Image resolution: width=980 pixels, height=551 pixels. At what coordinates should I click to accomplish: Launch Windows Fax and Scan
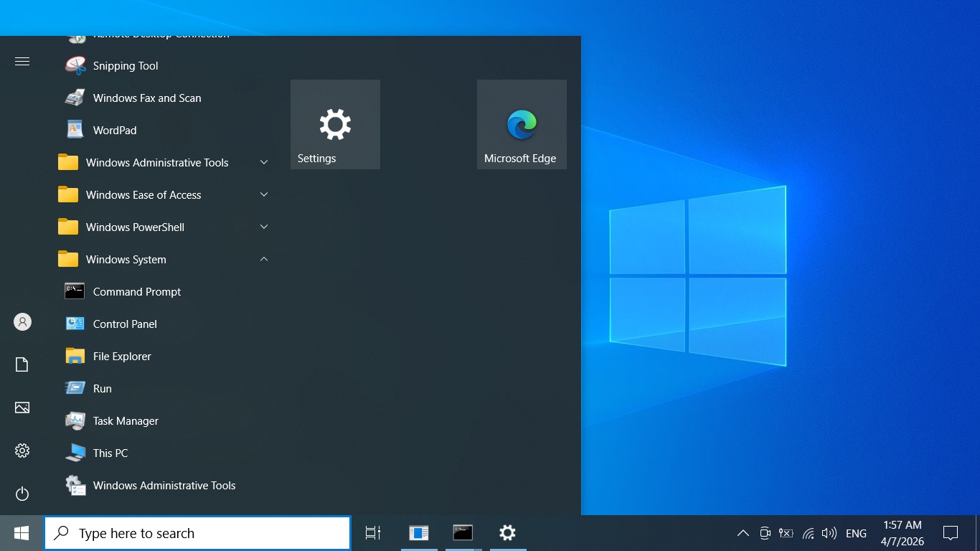[146, 98]
